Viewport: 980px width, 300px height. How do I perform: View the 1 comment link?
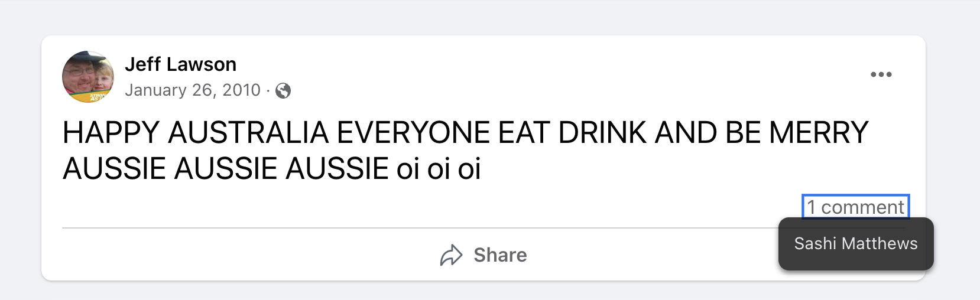coord(855,207)
